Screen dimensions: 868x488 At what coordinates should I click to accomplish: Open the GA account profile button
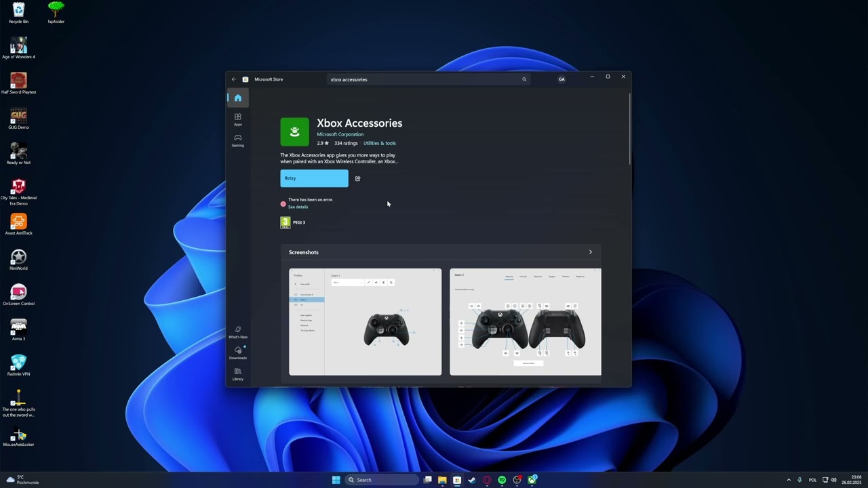[x=561, y=79]
